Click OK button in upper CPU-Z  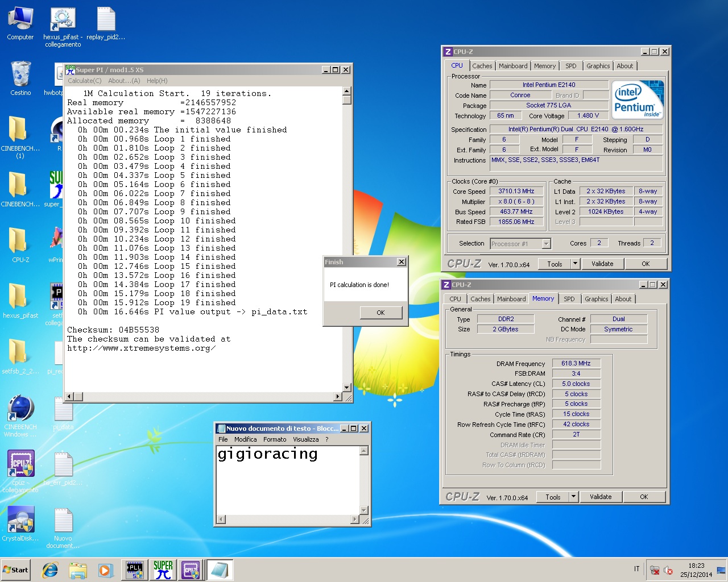pos(646,264)
